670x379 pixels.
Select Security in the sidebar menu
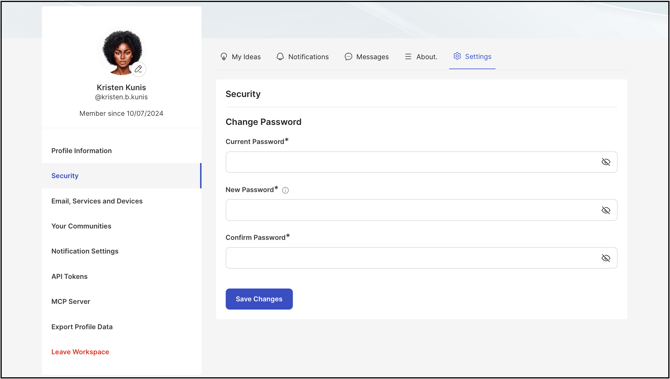point(121,176)
